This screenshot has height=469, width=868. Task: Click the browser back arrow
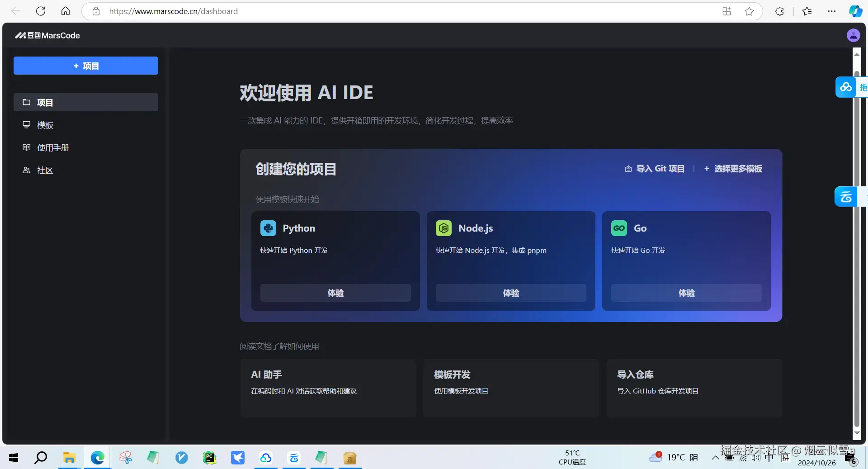click(x=16, y=11)
